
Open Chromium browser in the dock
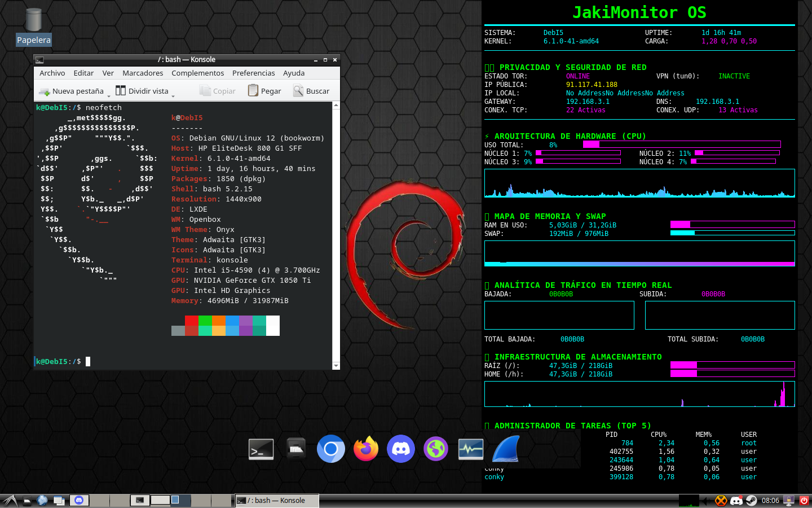[x=331, y=449]
